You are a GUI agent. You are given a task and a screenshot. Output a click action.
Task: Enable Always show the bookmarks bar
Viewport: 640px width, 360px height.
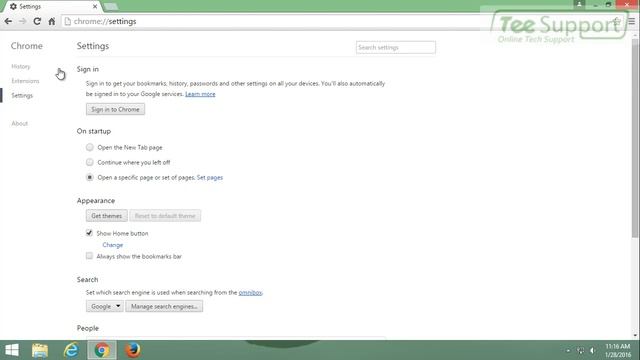coord(89,256)
